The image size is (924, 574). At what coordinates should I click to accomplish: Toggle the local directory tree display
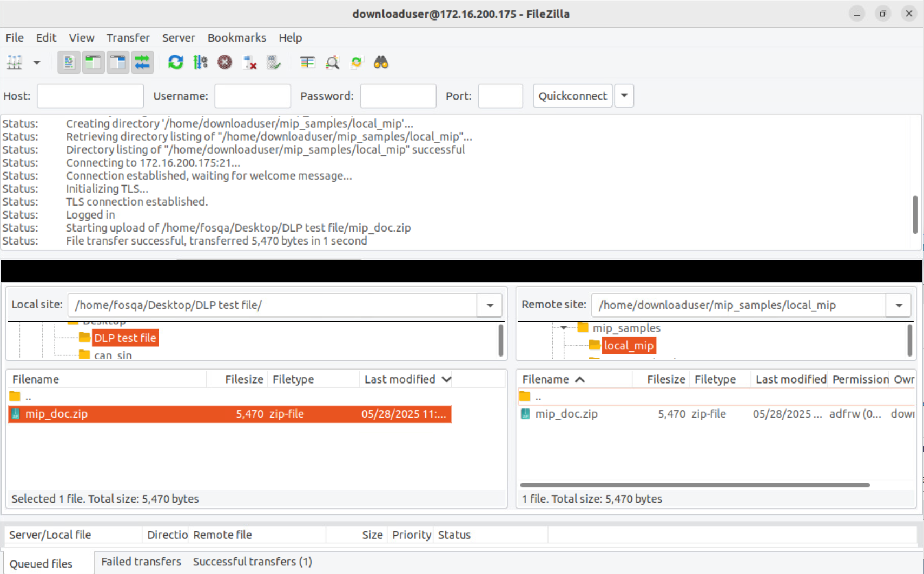pos(94,63)
